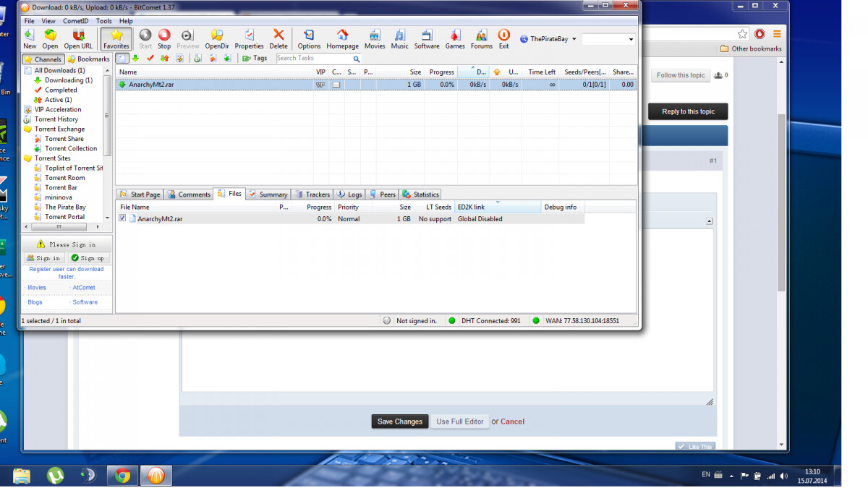The height and width of the screenshot is (488, 868).
Task: Click the Open URL toolbar icon
Action: point(78,39)
